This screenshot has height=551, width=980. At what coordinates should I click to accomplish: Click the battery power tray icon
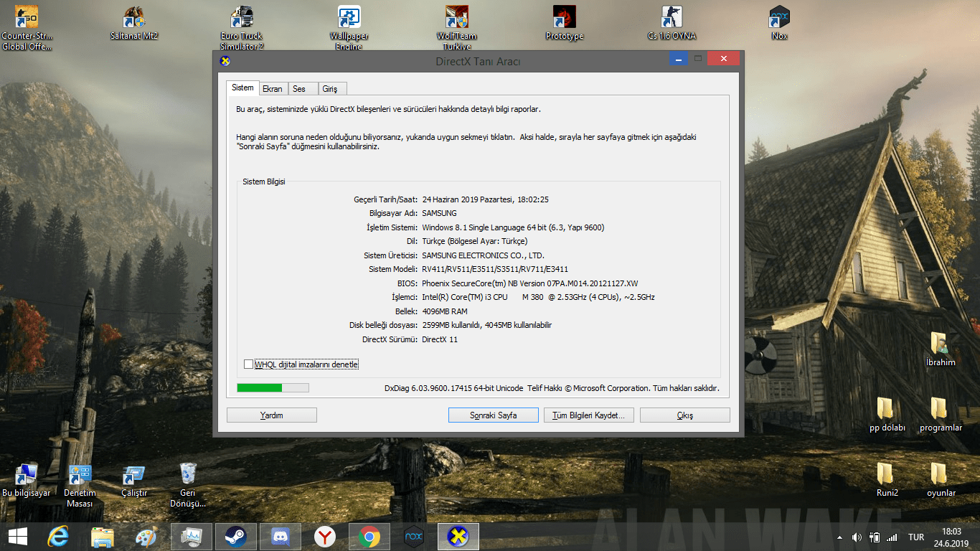875,537
